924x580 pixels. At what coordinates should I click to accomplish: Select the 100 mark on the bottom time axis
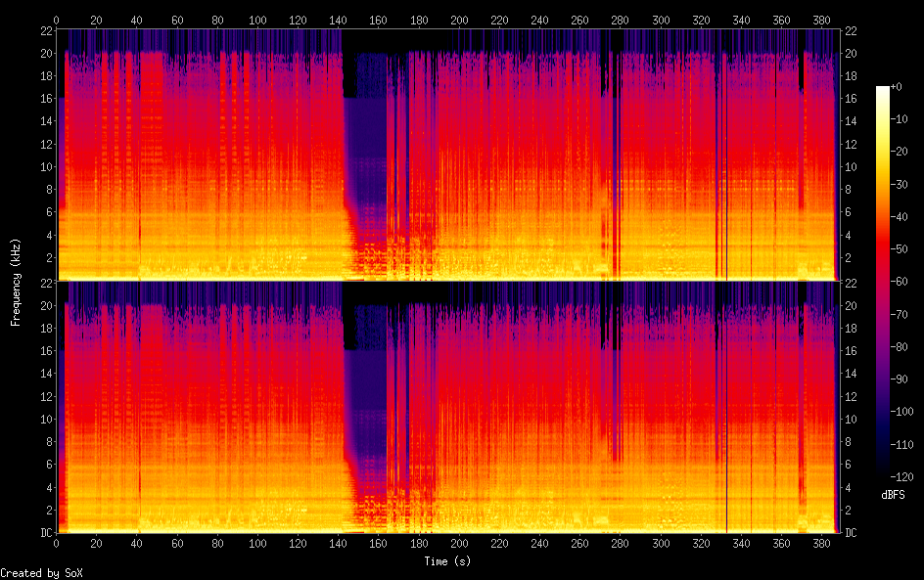(x=257, y=543)
